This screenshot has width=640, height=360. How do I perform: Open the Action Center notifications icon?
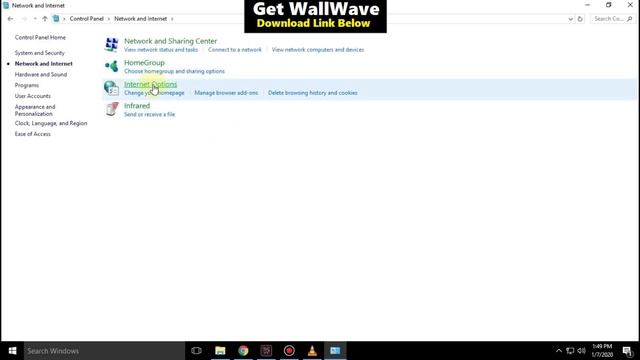point(628,351)
